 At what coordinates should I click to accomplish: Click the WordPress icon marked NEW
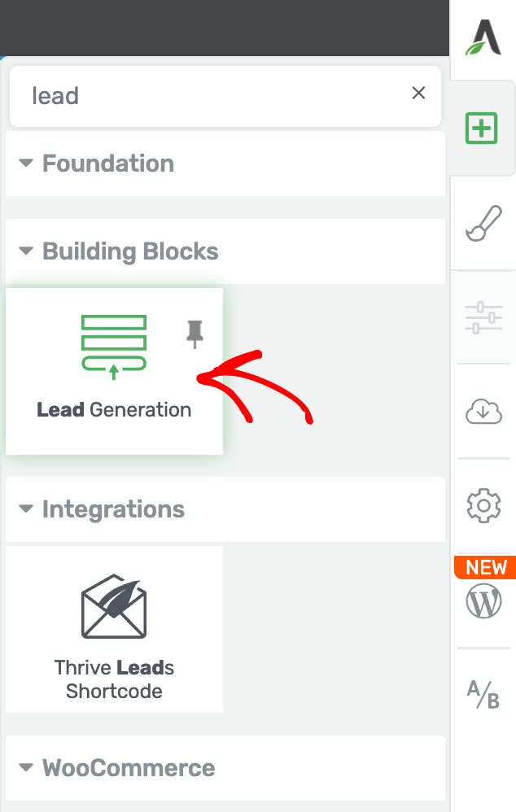click(x=484, y=600)
